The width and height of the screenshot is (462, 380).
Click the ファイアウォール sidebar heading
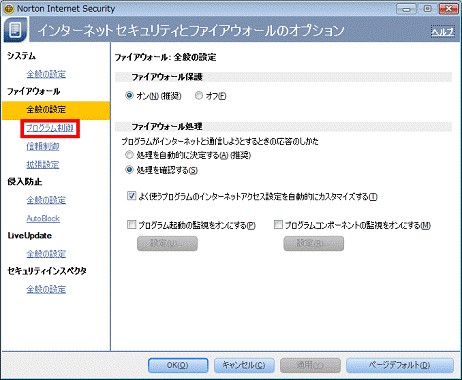coord(34,91)
